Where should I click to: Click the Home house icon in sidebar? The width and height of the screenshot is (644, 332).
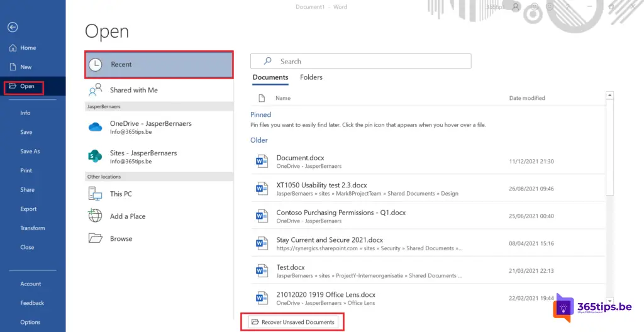pyautogui.click(x=13, y=48)
